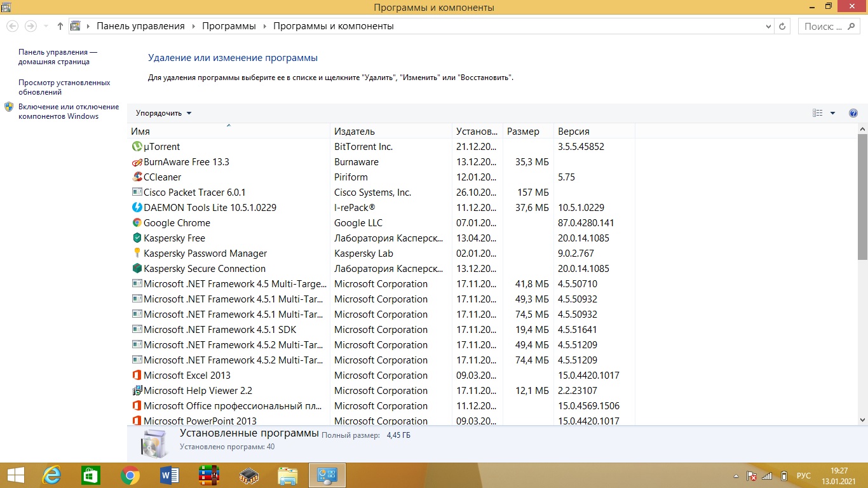Viewport: 868px width, 488px height.
Task: Open Word from the taskbar
Action: [170, 475]
